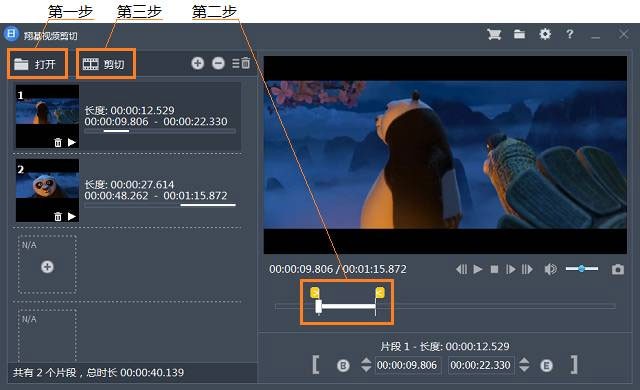
Task: Click the 片段 1 length label
Action: [x=445, y=346]
